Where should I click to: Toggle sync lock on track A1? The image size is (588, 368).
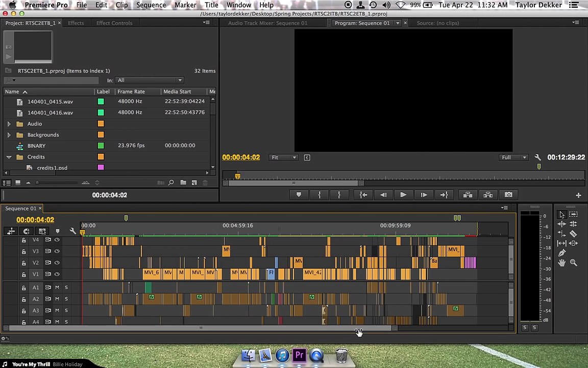[48, 287]
